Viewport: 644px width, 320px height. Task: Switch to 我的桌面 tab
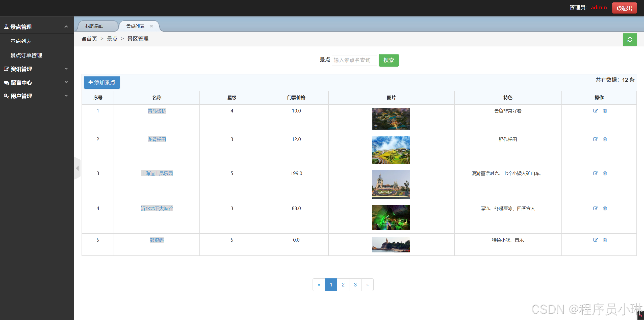click(94, 26)
